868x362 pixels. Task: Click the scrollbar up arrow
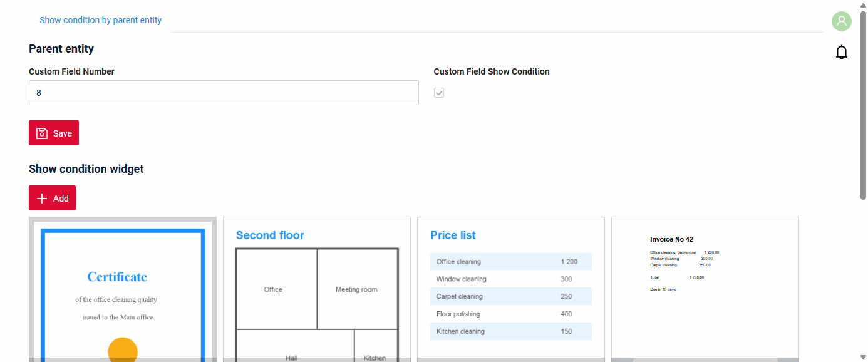[x=864, y=4]
